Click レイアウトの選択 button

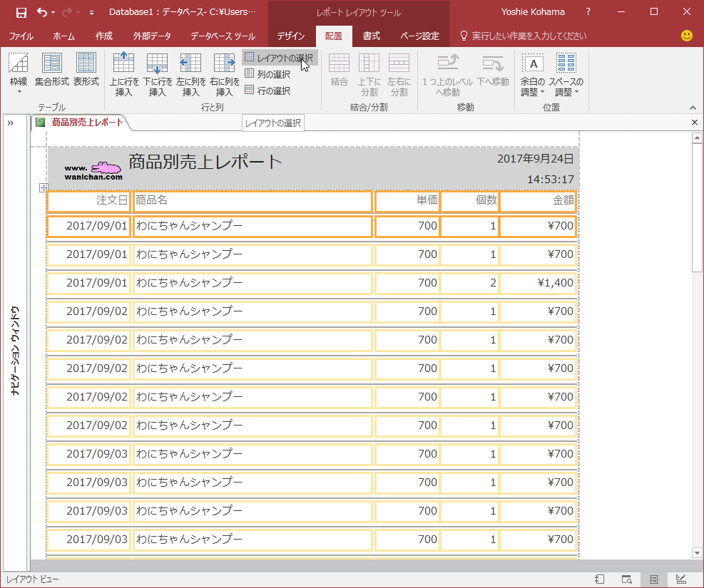[280, 58]
